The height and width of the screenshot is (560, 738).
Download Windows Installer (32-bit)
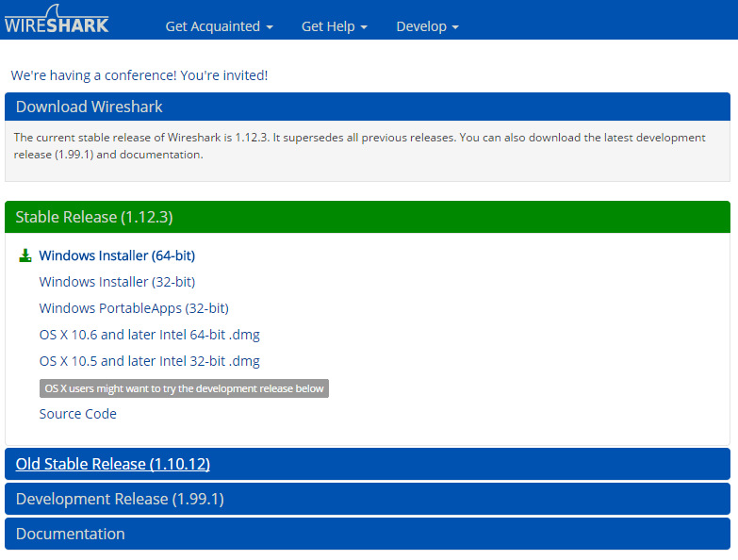point(117,282)
